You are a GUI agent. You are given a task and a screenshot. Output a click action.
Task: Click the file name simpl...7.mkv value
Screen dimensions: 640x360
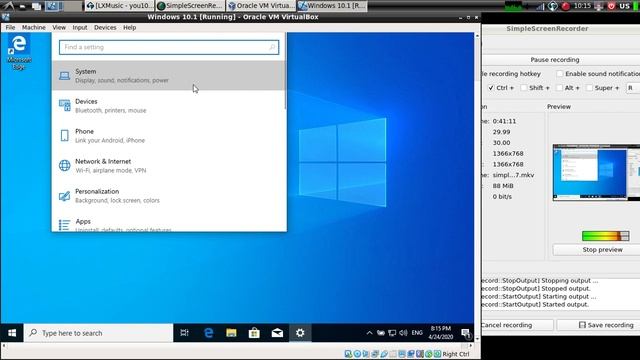tap(513, 175)
